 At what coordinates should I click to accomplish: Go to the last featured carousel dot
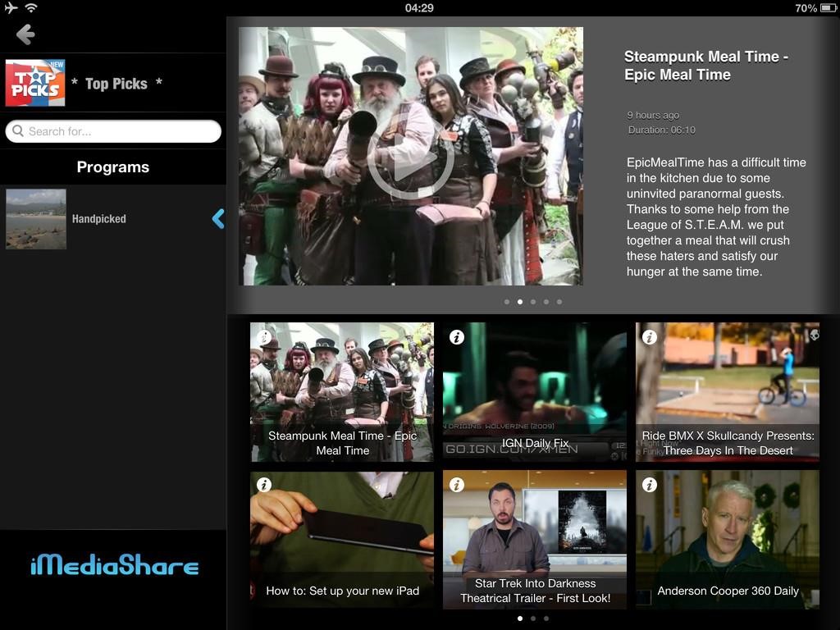click(x=559, y=302)
